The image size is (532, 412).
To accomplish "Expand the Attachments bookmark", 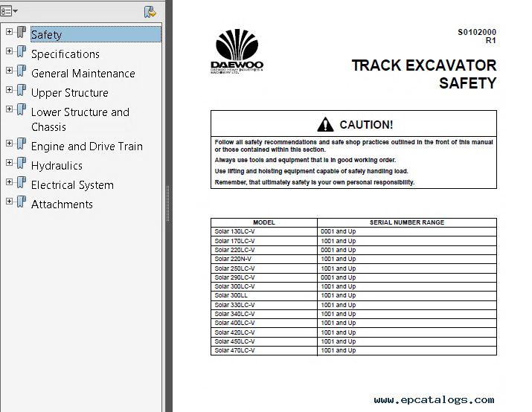I will tap(9, 201).
